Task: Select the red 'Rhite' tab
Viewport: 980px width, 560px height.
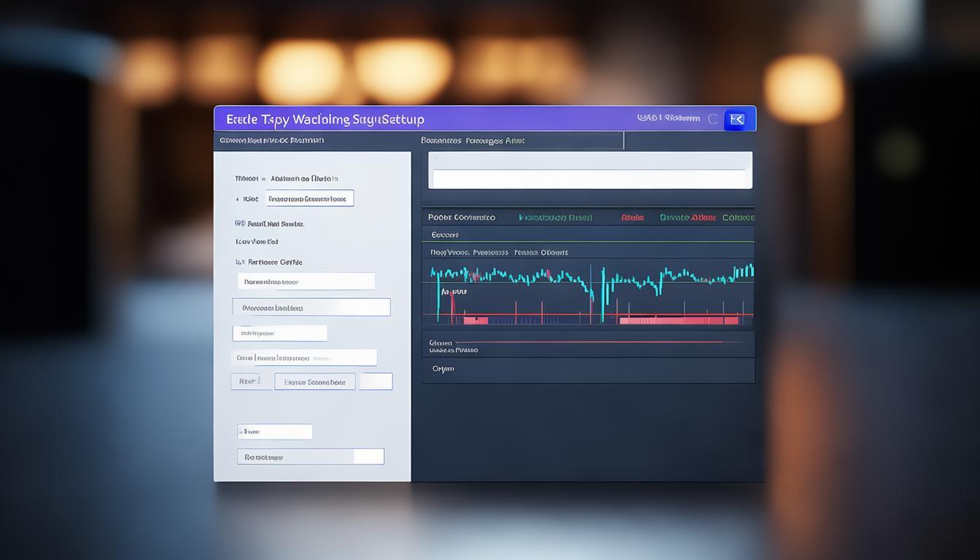Action: [x=632, y=217]
